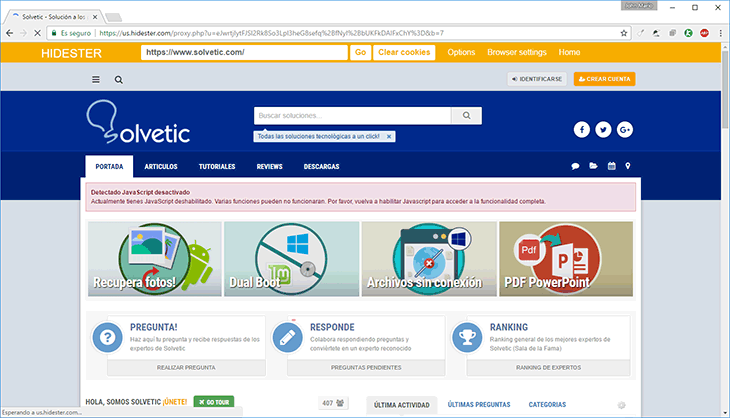The width and height of the screenshot is (730, 418).
Task: Close the 'Todas las soluciones' tooltip
Action: [389, 136]
